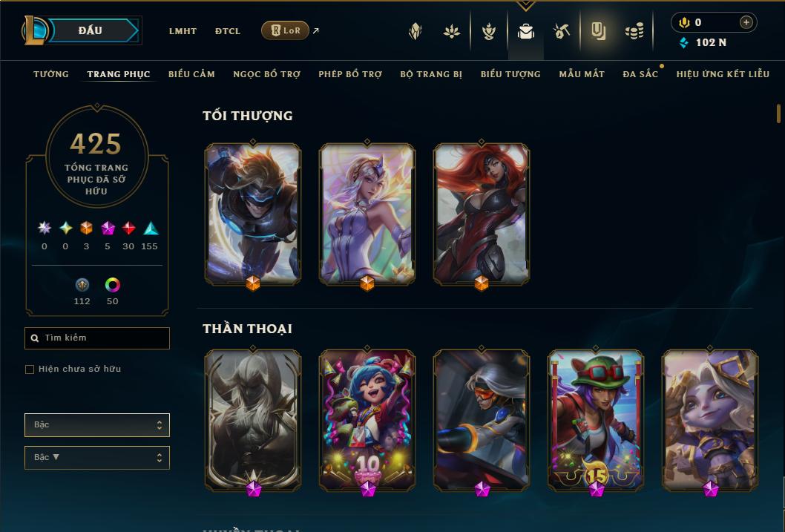
Task: Open the 'Bậc ▼' sort dropdown
Action: (x=97, y=457)
